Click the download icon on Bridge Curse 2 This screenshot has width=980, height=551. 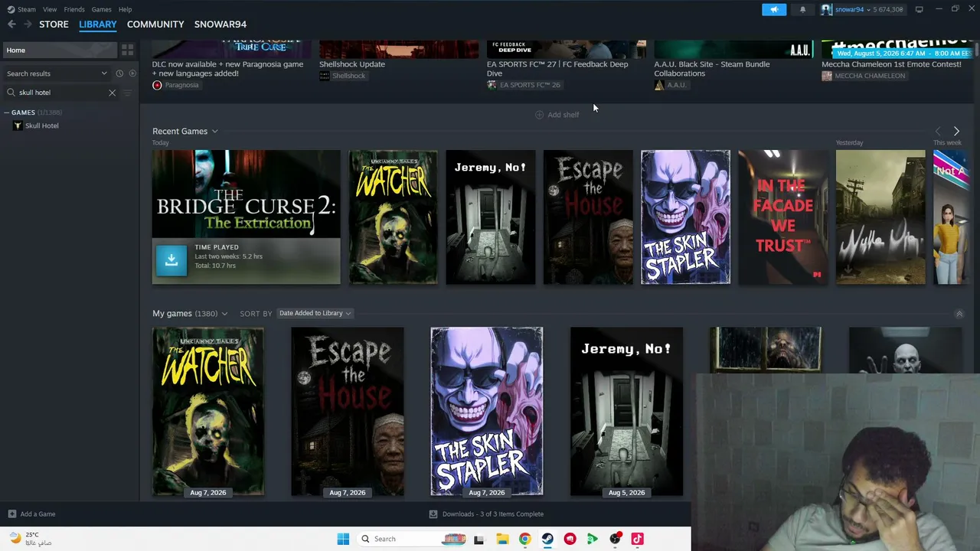(x=171, y=260)
